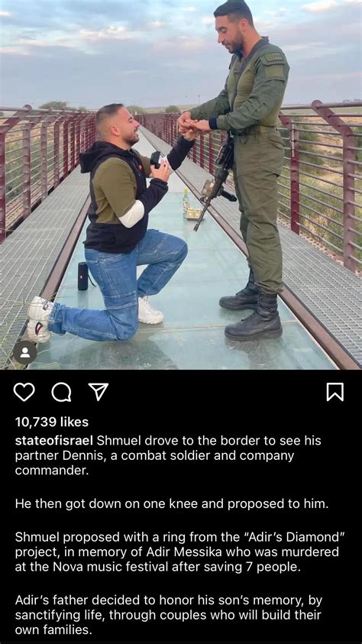The image size is (362, 644).
Task: Open the stateofisrael profile
Action: tap(55, 441)
